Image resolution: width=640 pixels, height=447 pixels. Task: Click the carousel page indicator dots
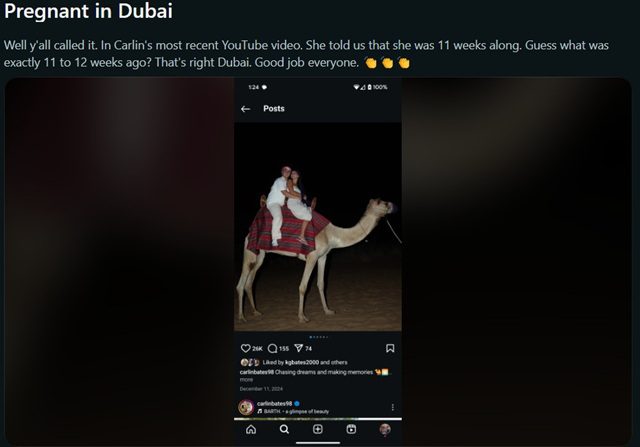(318, 337)
